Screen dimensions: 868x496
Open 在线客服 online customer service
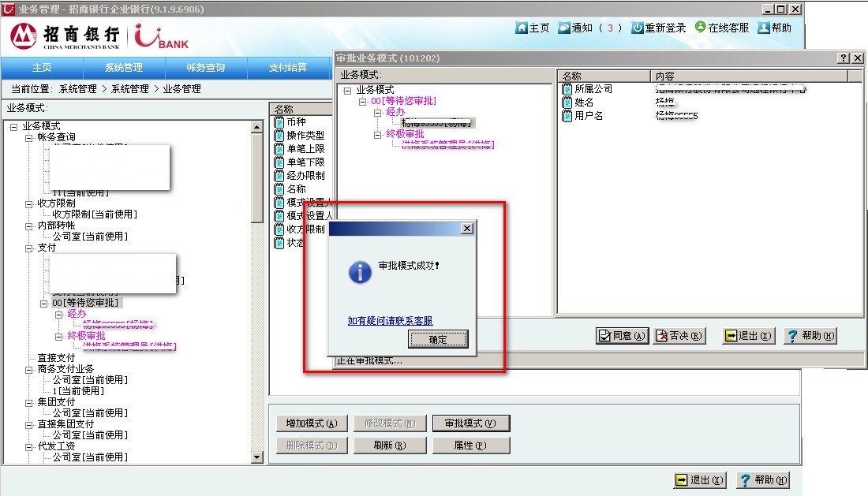(x=700, y=27)
